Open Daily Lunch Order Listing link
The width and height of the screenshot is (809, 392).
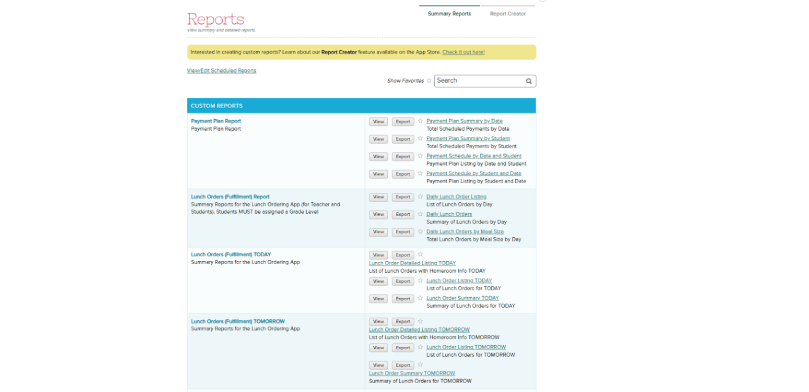(x=456, y=197)
